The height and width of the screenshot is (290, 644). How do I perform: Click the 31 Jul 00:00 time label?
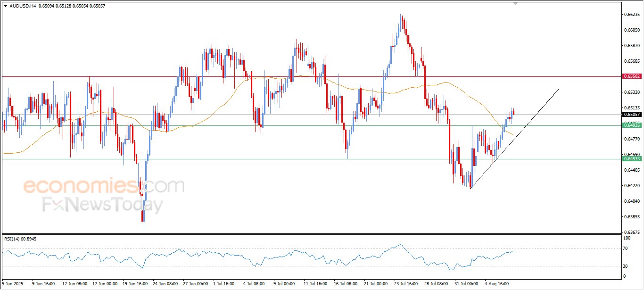tap(467, 284)
